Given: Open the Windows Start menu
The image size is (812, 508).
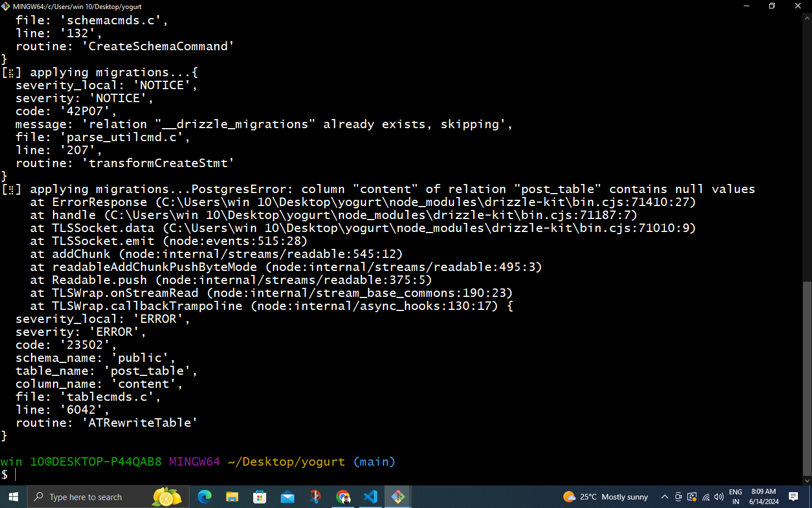Looking at the screenshot, I should pos(14,497).
